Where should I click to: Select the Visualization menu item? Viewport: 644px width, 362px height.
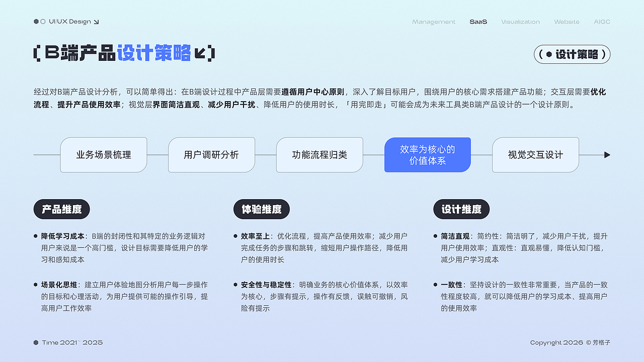point(521,22)
